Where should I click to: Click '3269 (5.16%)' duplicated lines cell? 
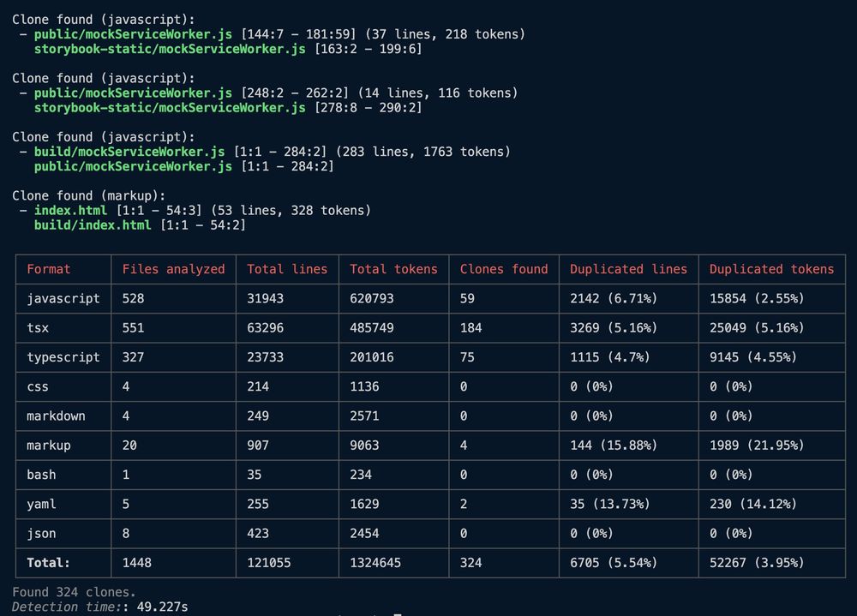click(614, 328)
